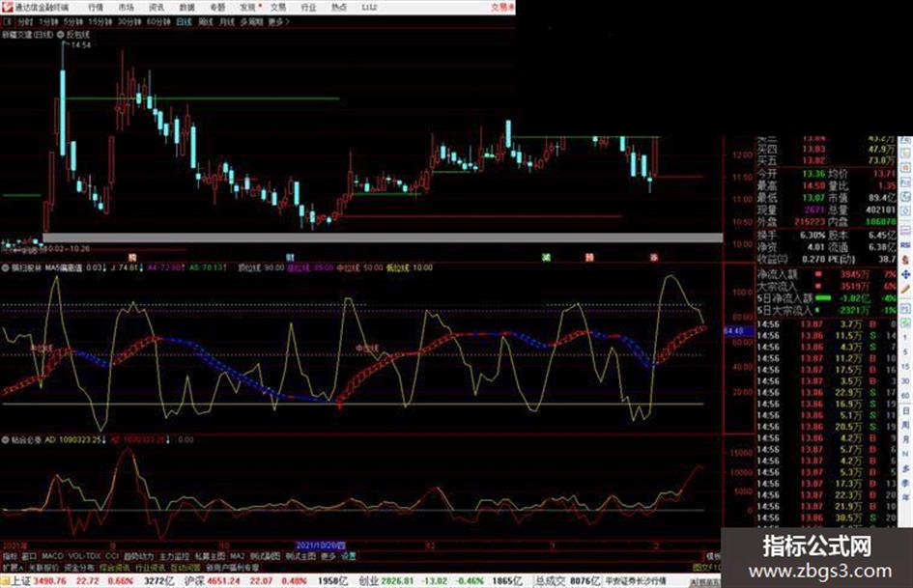Open the 互动问答 link
The image size is (913, 588).
185,567
